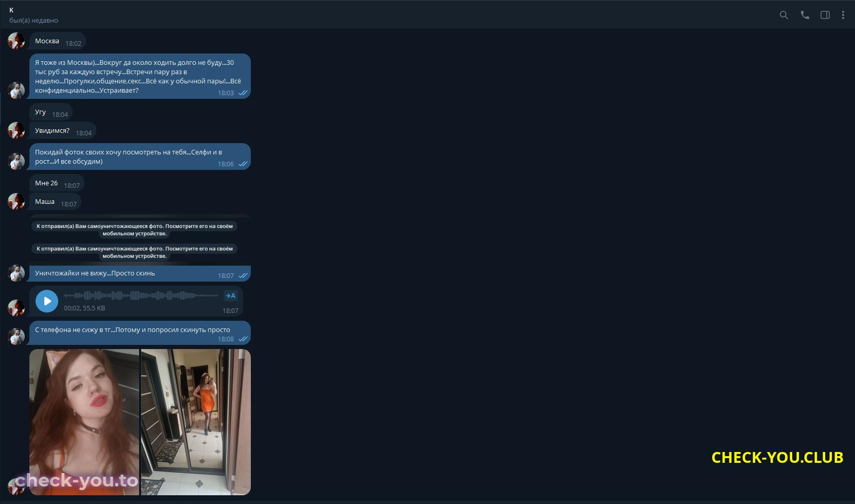Click the first self-destructing photo service notice
The width and height of the screenshot is (855, 504).
pos(134,230)
